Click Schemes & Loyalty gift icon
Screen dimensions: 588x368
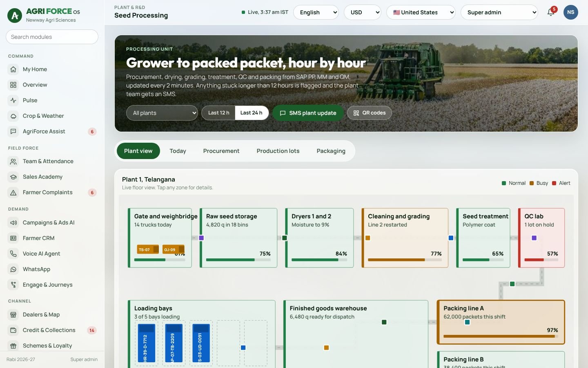tap(13, 346)
